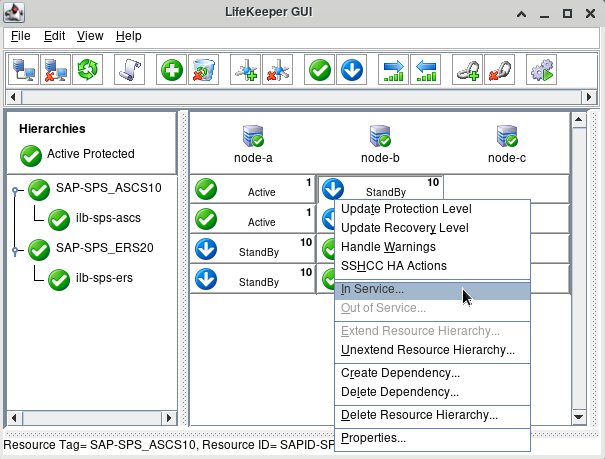605x459 pixels.
Task: Click the toolbar's horizontal scrollbar right arrow
Action: (x=590, y=97)
